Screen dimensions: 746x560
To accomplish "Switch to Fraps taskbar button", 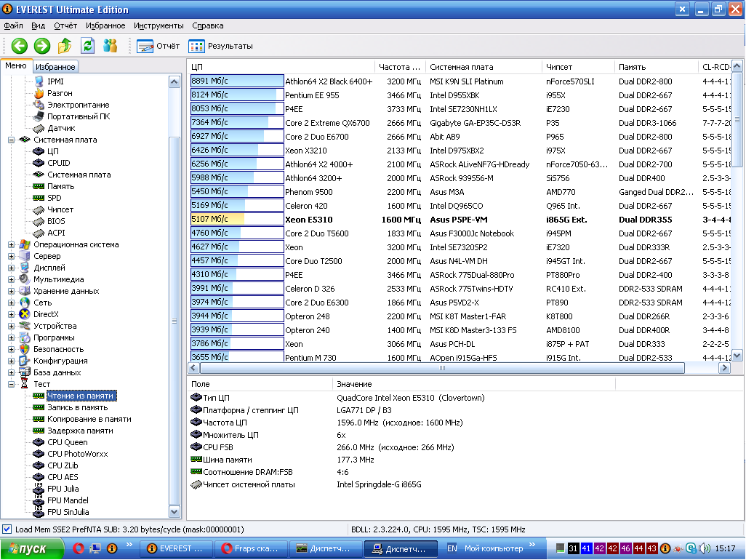I will (x=251, y=548).
